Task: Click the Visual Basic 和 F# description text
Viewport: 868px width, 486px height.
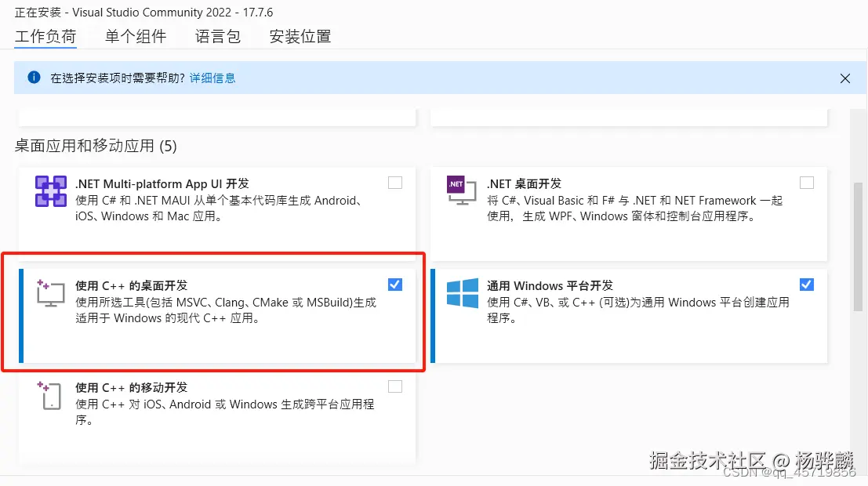Action: pyautogui.click(x=635, y=209)
